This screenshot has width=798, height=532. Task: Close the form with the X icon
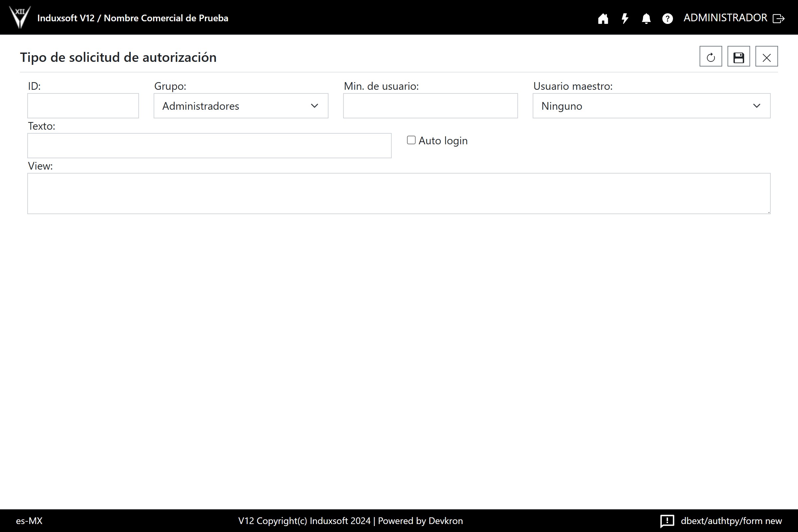coord(766,57)
